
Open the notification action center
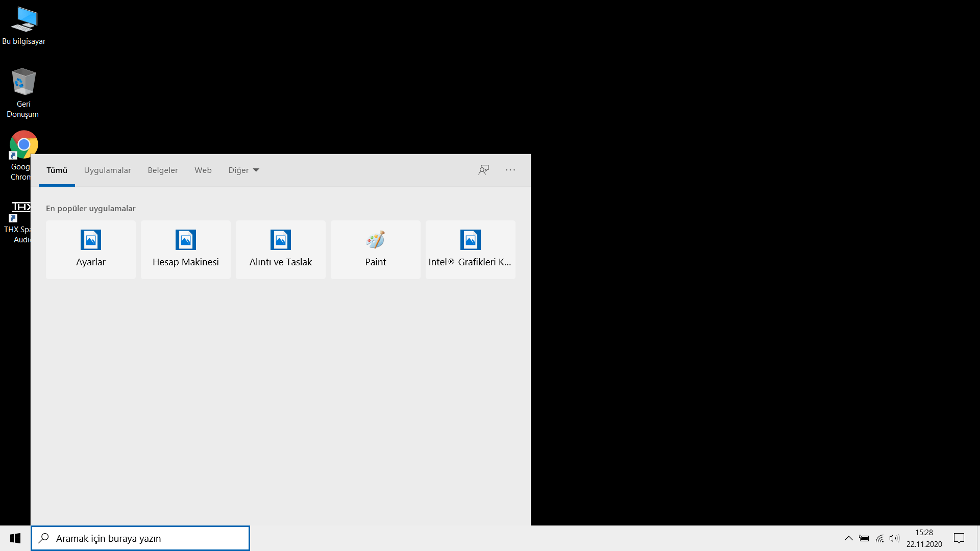coord(959,538)
